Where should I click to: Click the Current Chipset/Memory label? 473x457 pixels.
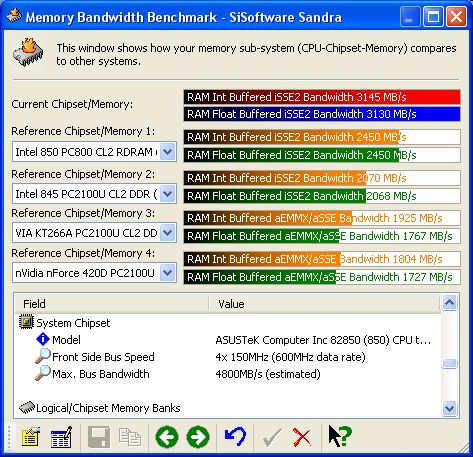pos(72,104)
